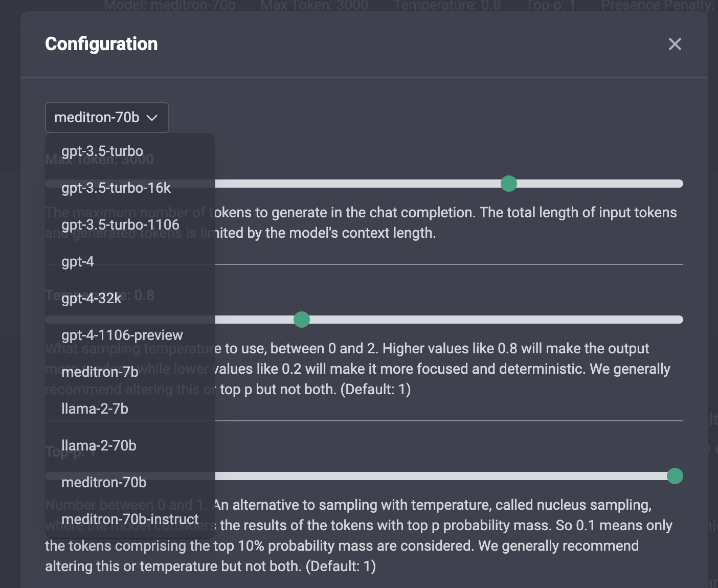The image size is (718, 588).
Task: Pick meditron-7b from the model list
Action: (130, 372)
